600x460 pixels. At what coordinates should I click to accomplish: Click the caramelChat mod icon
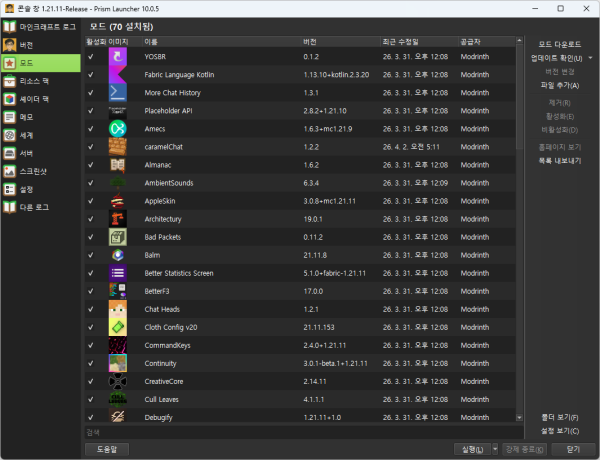[117, 147]
